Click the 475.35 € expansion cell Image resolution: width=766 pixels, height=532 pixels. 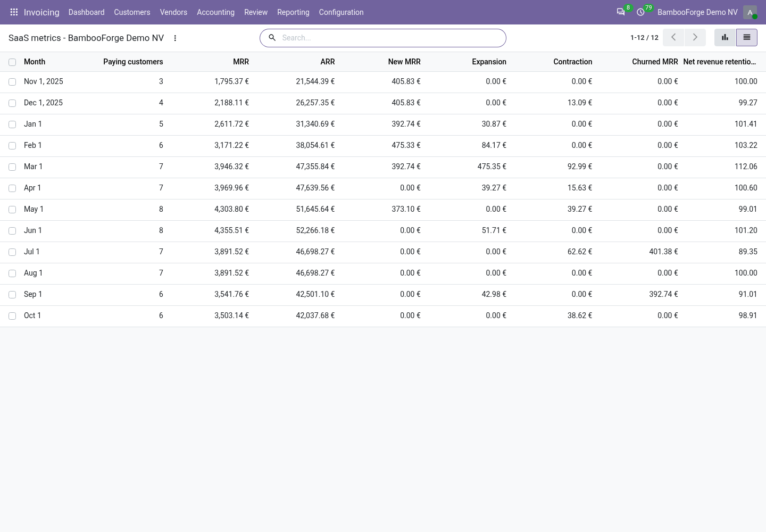coord(492,167)
